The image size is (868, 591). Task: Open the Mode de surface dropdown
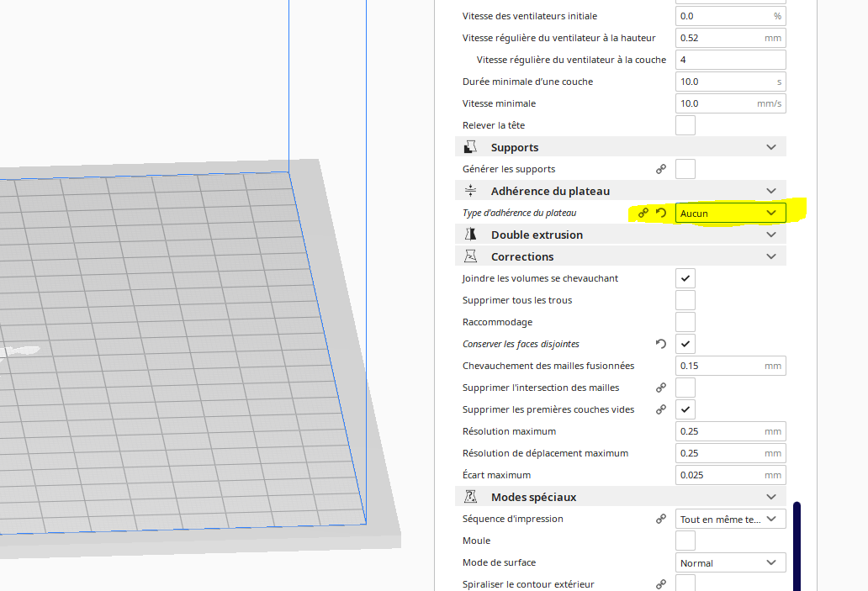click(x=731, y=562)
